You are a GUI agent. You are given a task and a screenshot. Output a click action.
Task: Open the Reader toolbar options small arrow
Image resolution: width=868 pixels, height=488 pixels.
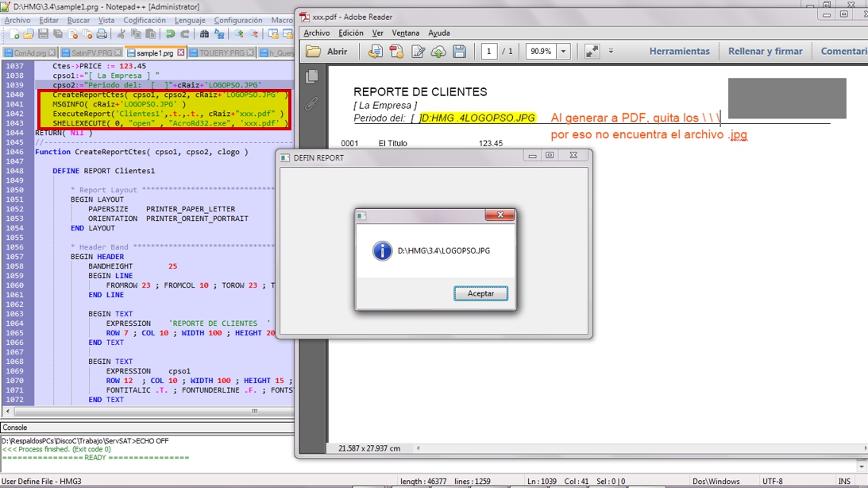coord(611,52)
